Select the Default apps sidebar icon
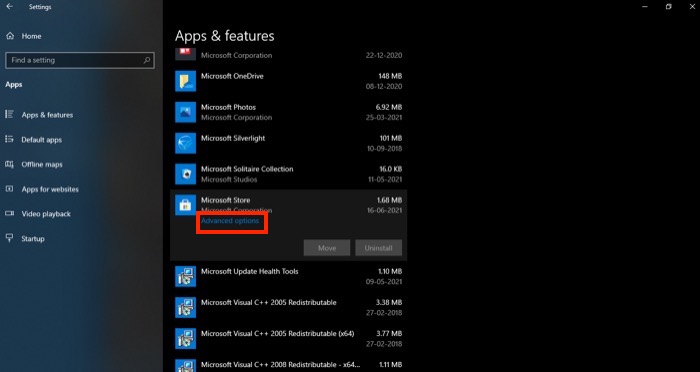This screenshot has width=700, height=372. (x=9, y=139)
